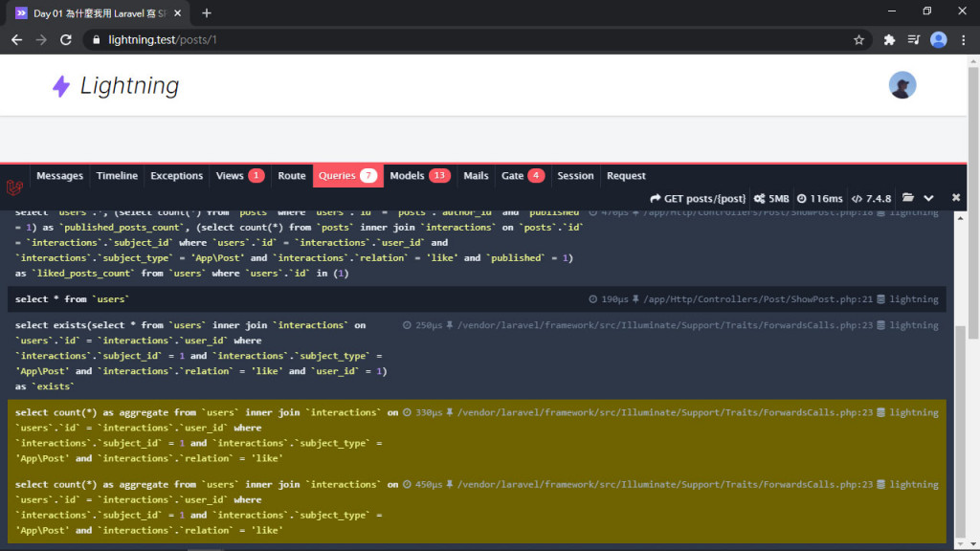Click the PHP version 7.4.8 indicator
The height and width of the screenshot is (551, 980).
[x=871, y=199]
